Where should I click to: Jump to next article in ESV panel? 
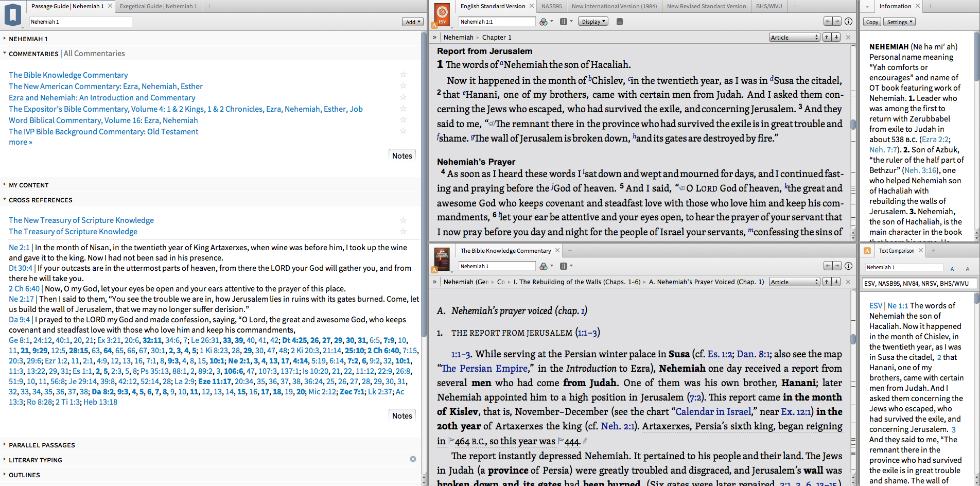836,37
